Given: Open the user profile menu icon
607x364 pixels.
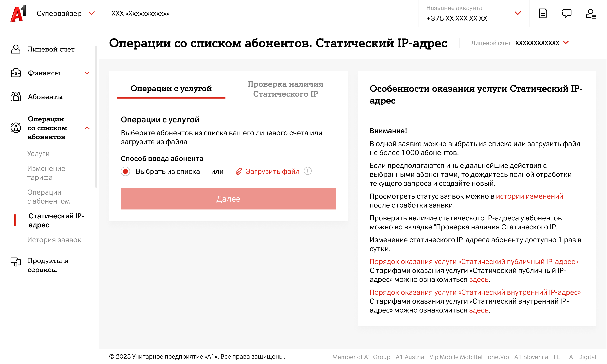Looking at the screenshot, I should click(590, 14).
